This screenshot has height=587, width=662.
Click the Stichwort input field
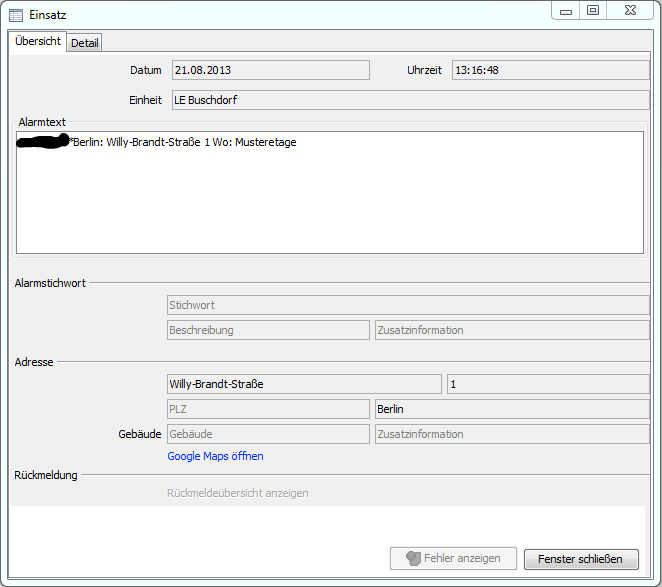click(x=408, y=305)
